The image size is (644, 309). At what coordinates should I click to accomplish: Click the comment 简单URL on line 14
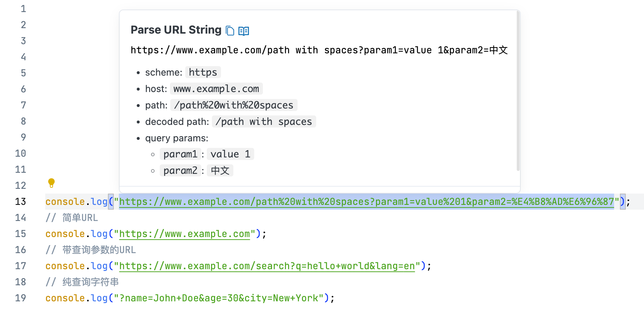72,218
